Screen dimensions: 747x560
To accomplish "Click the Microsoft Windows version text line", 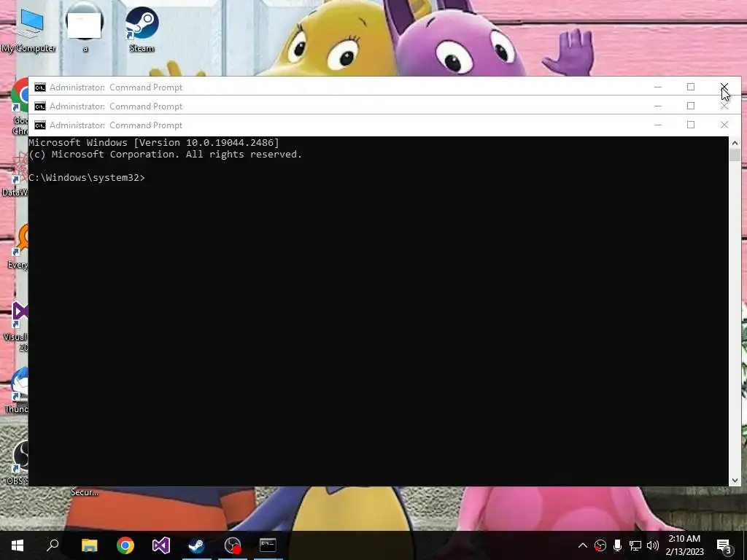I will [x=154, y=142].
